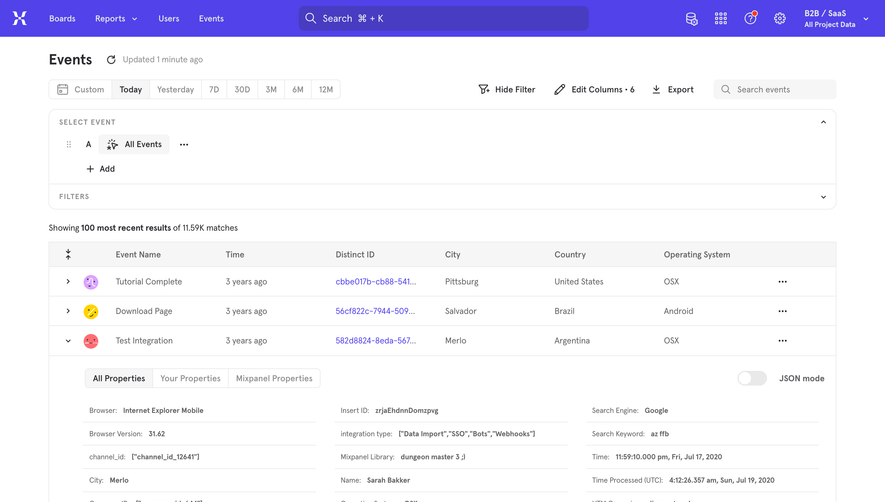Click the global Search field
Viewport: 885px width, 502px height.
(x=444, y=18)
